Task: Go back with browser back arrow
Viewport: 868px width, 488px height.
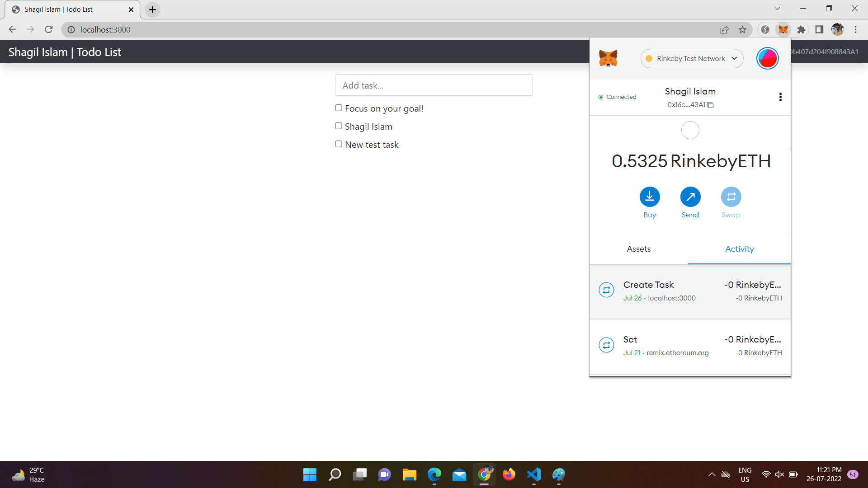Action: (x=13, y=30)
